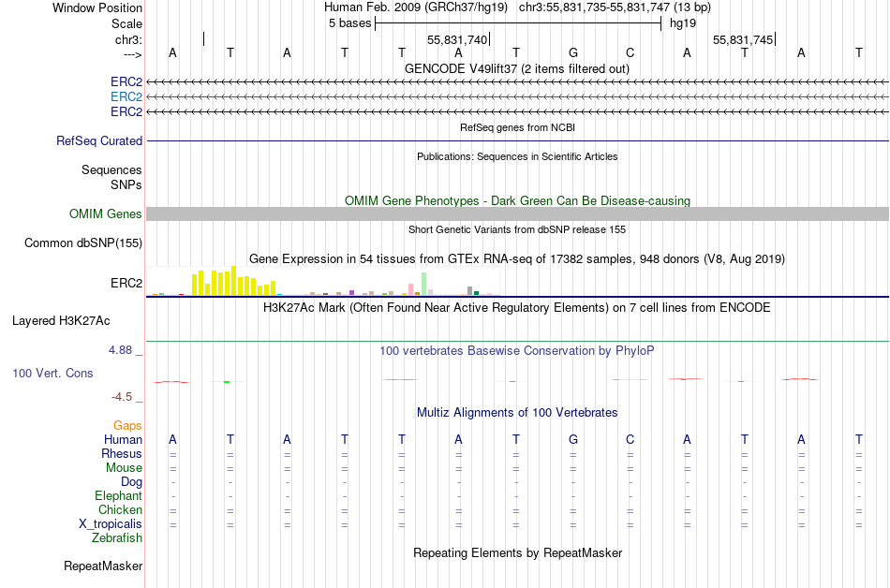Click the light blue ERC2 transcript arrow line
Image resolution: width=890 pixels, height=588 pixels.
518,97
